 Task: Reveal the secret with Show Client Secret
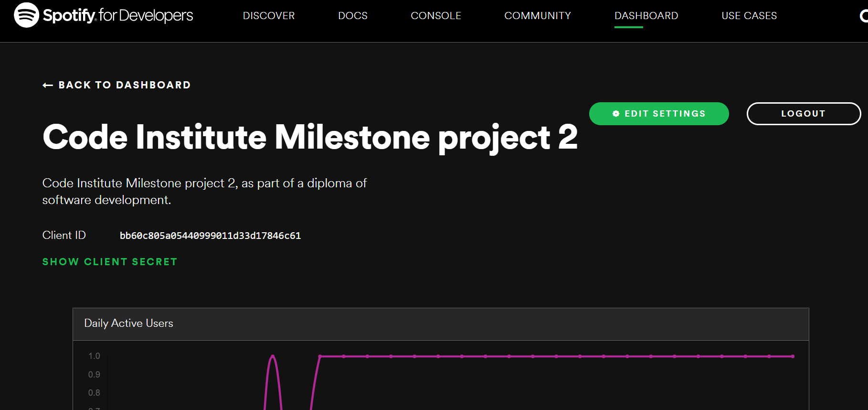coord(110,262)
